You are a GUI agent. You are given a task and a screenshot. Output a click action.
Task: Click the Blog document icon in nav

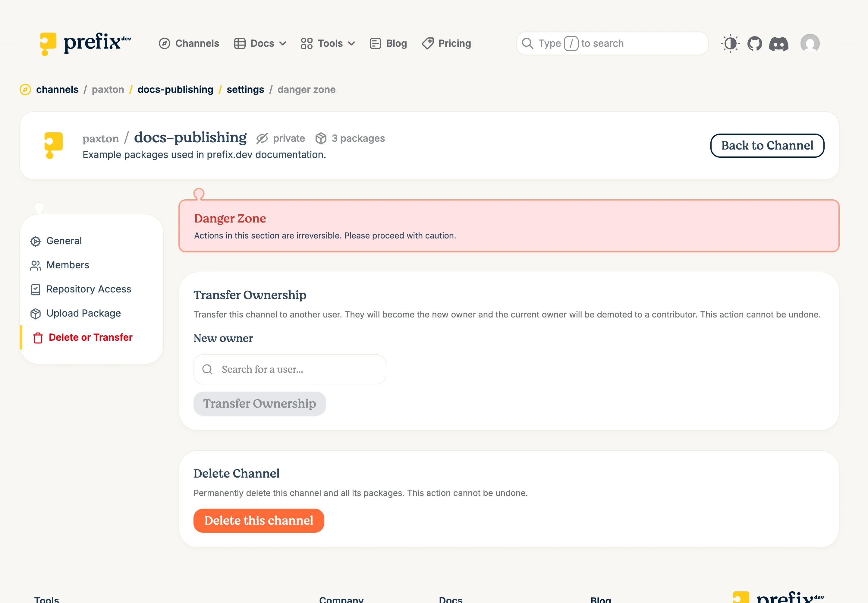click(375, 43)
